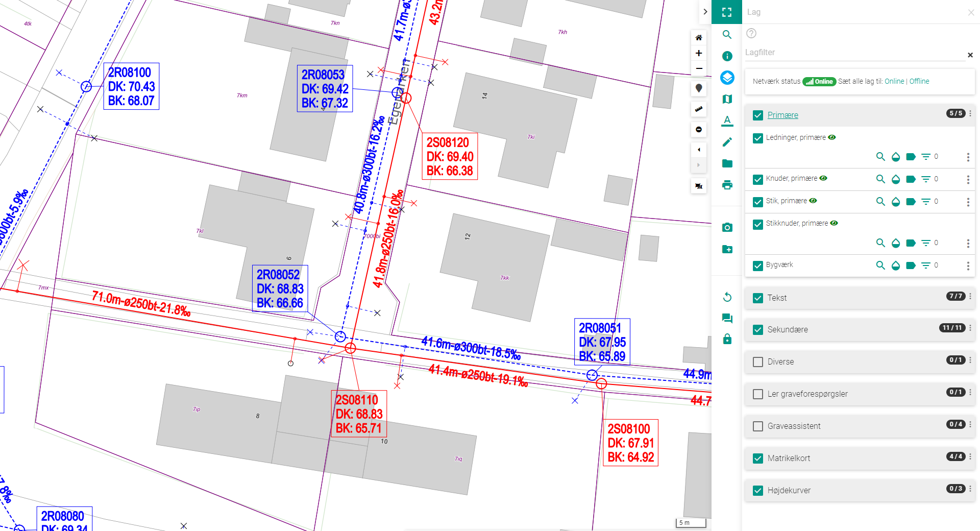The height and width of the screenshot is (531, 980).
Task: Select the measure distance ruler tool
Action: pyautogui.click(x=698, y=109)
